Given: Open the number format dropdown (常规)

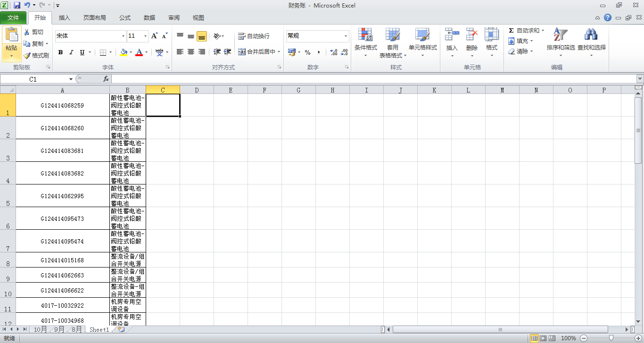Looking at the screenshot, I should (346, 36).
